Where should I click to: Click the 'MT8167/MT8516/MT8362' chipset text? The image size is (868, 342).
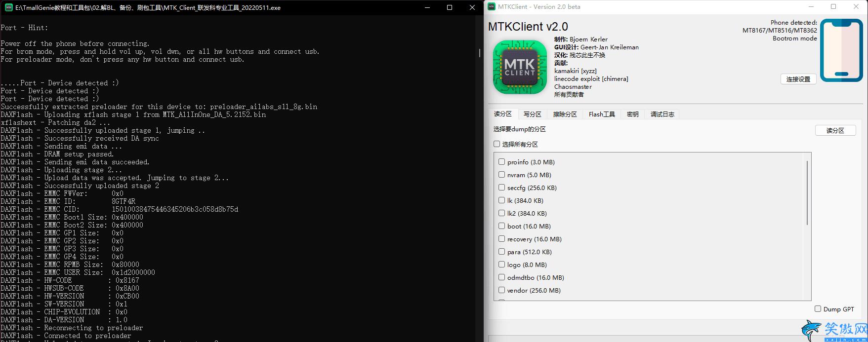(780, 31)
